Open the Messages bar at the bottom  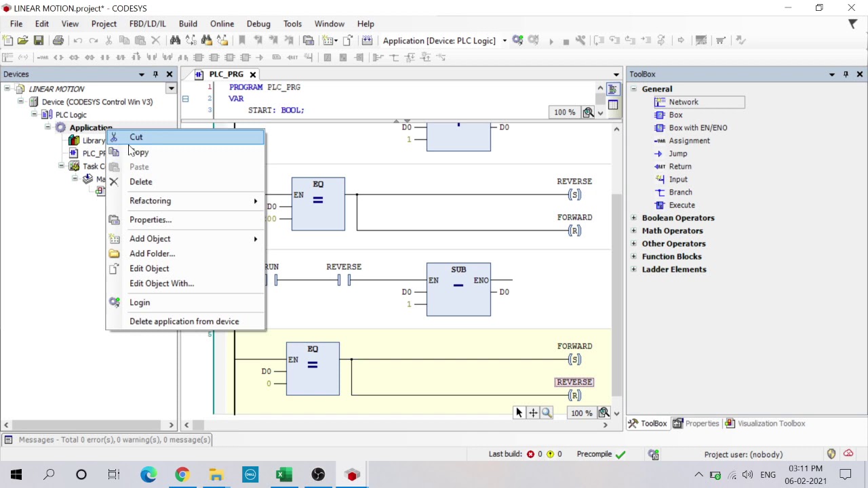tap(108, 440)
